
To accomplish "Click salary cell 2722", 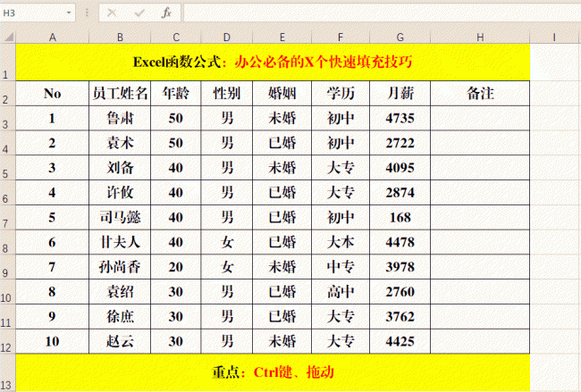I will pyautogui.click(x=400, y=143).
